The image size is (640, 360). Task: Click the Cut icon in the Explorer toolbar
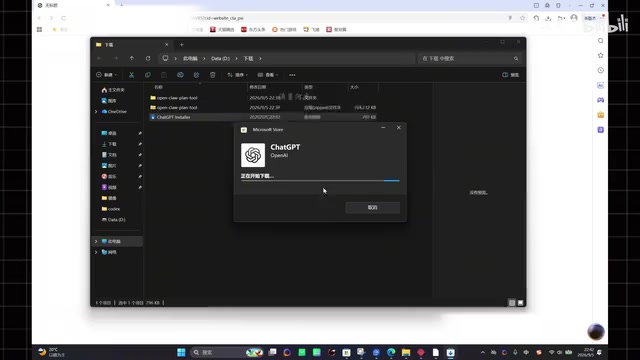coord(131,75)
